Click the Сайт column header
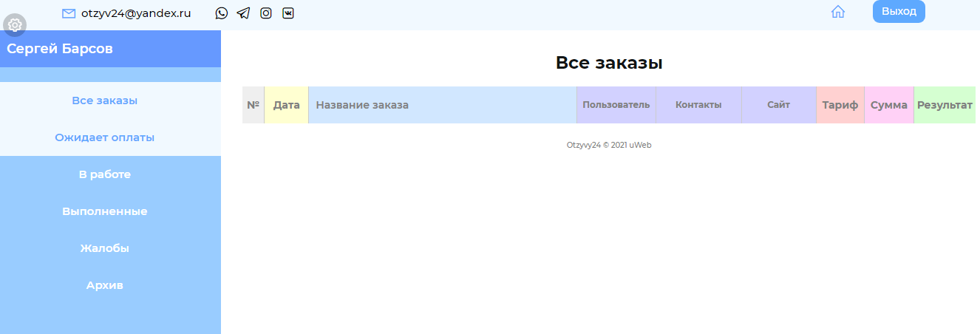 coord(779,105)
